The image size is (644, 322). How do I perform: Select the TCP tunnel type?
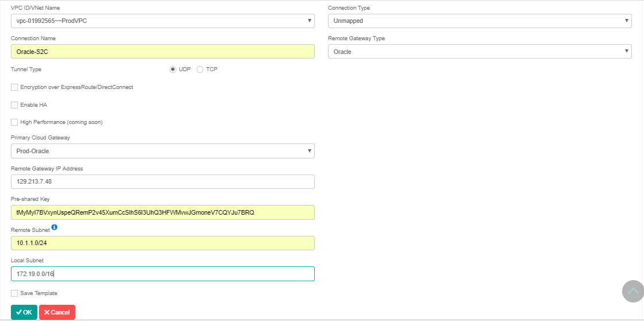click(x=200, y=69)
